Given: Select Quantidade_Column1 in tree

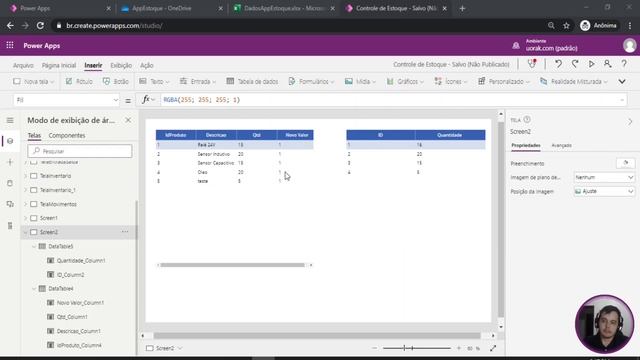Looking at the screenshot, I should click(81, 260).
